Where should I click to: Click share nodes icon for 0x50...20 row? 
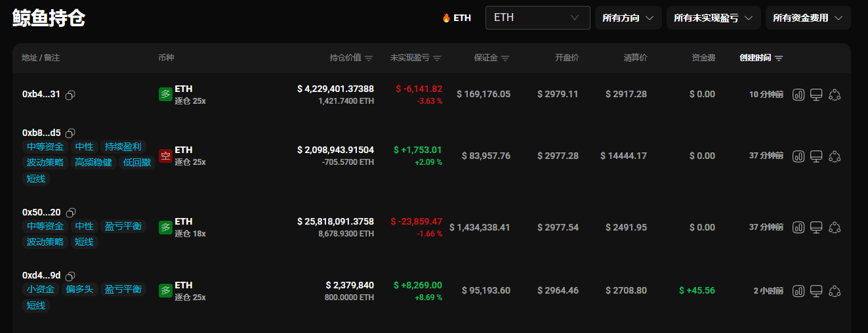coord(835,227)
